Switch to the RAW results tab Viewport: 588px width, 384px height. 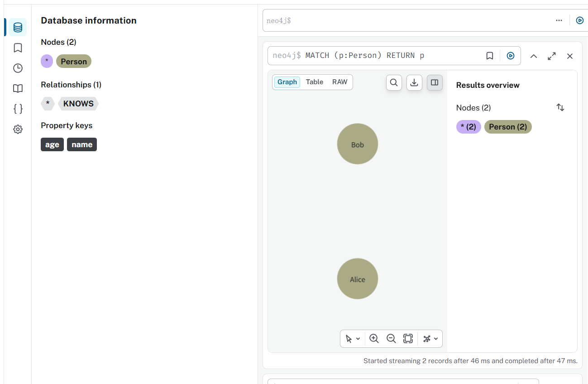(339, 82)
